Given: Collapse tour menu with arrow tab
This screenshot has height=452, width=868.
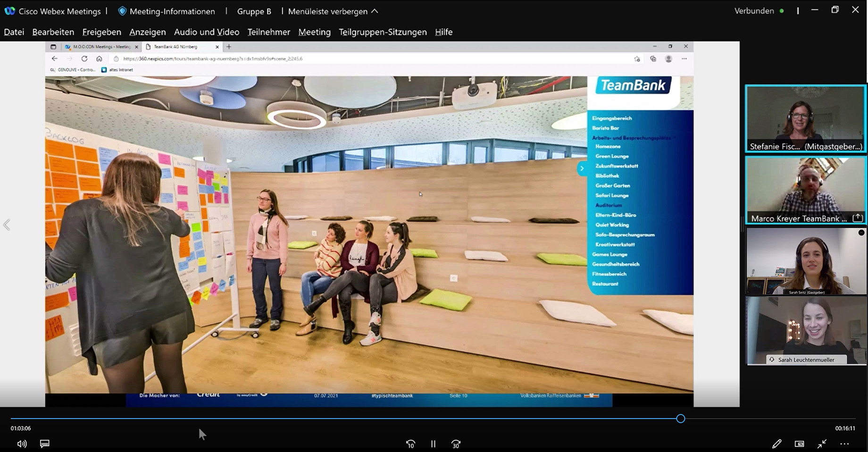Looking at the screenshot, I should coord(582,168).
